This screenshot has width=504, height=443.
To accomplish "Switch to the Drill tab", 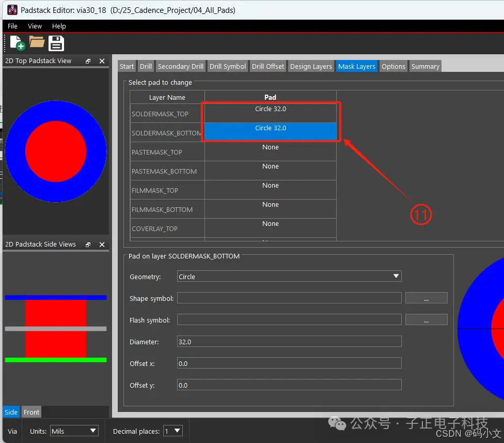I will (x=146, y=66).
